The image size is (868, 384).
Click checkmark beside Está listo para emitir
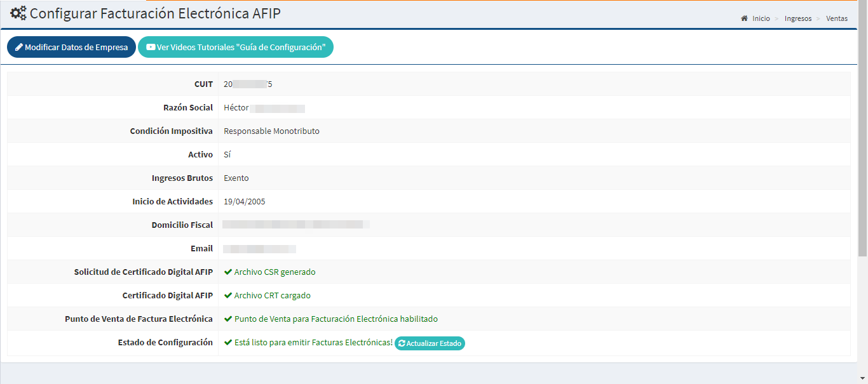point(228,342)
